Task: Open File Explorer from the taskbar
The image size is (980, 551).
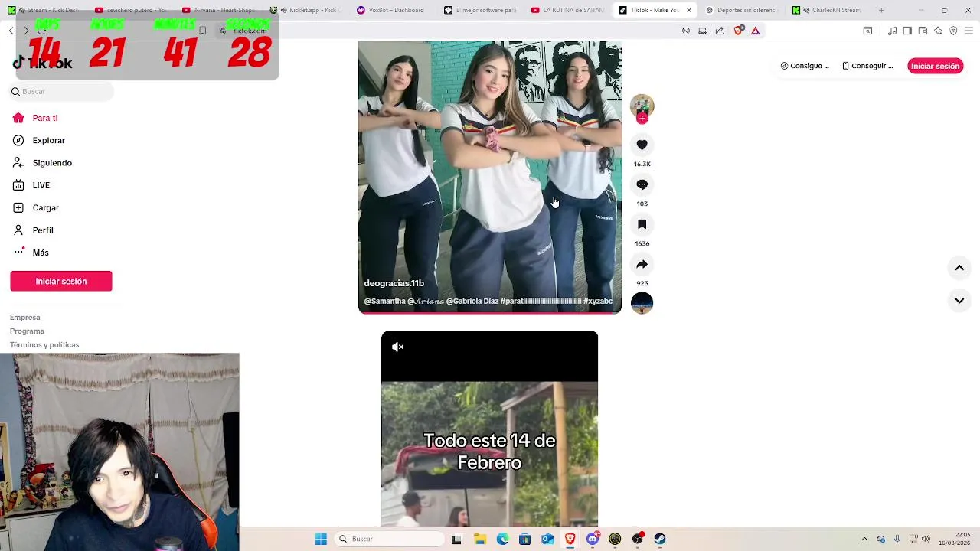Action: tap(479, 539)
